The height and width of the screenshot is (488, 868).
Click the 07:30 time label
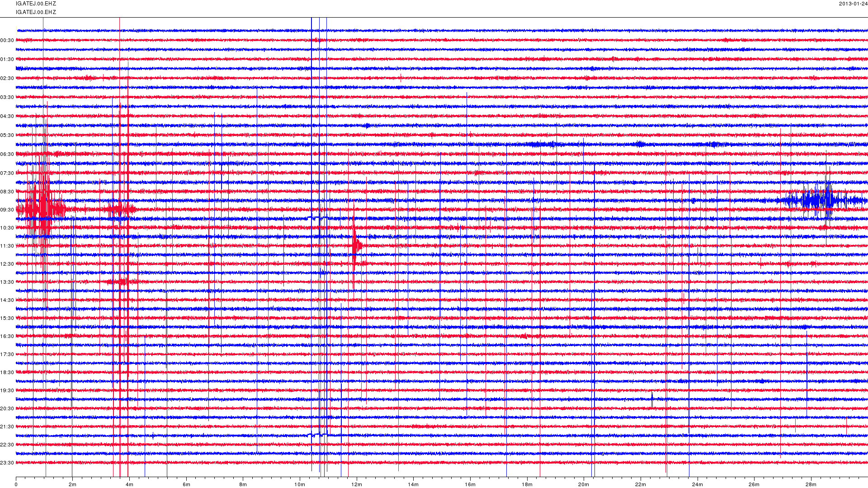7,174
